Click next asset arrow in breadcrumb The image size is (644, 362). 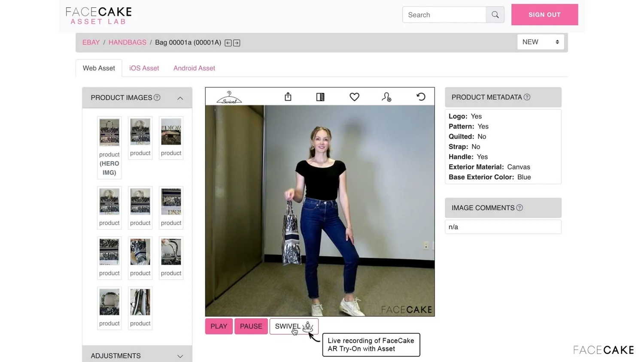[x=237, y=43]
